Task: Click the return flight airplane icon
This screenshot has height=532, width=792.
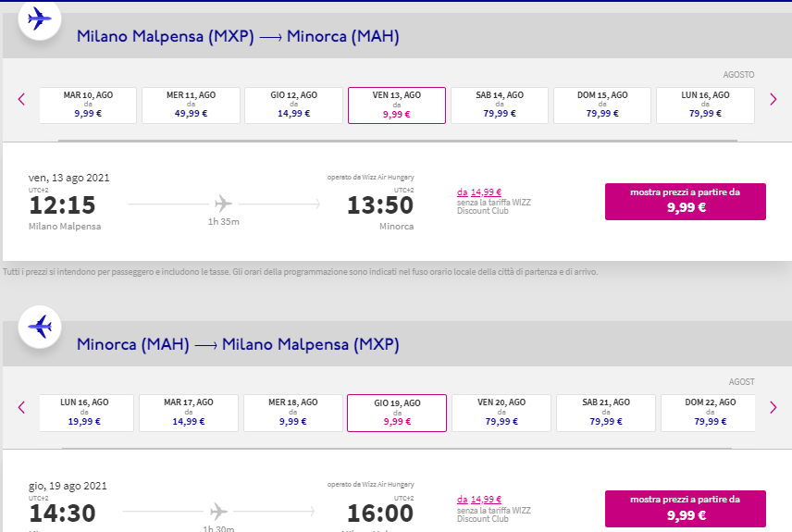Action: (x=39, y=326)
